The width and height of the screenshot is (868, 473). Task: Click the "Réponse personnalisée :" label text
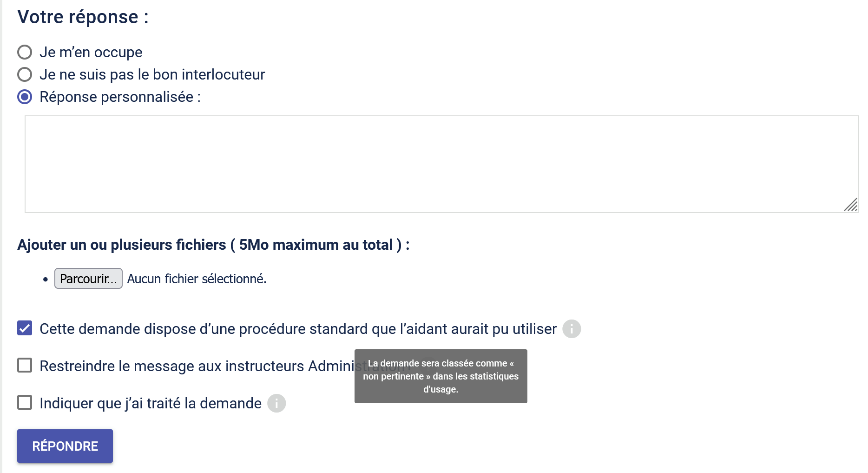pos(120,97)
